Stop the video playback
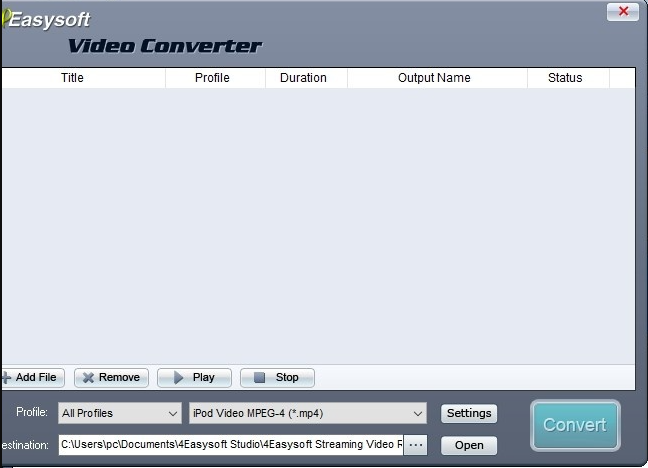 tap(277, 378)
